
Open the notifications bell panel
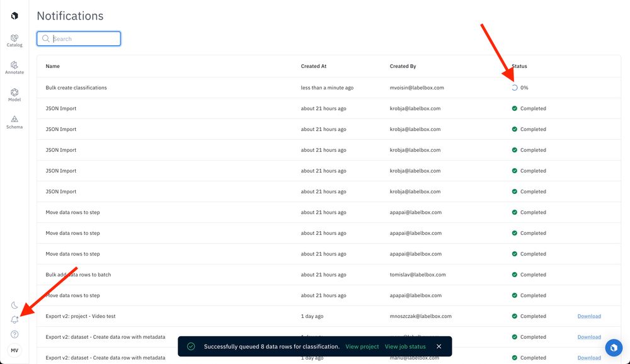click(13, 320)
